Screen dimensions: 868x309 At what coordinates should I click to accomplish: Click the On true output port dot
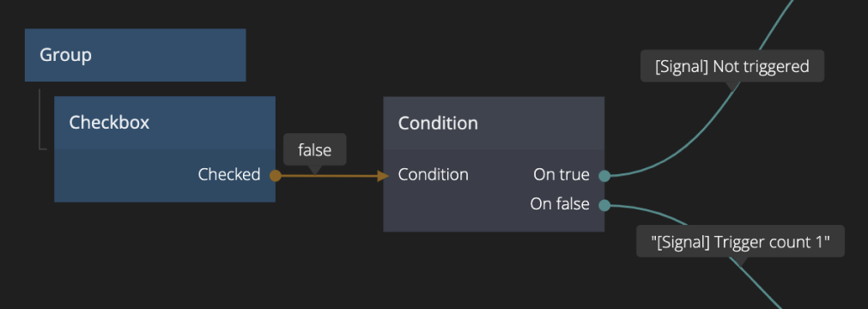pyautogui.click(x=604, y=176)
